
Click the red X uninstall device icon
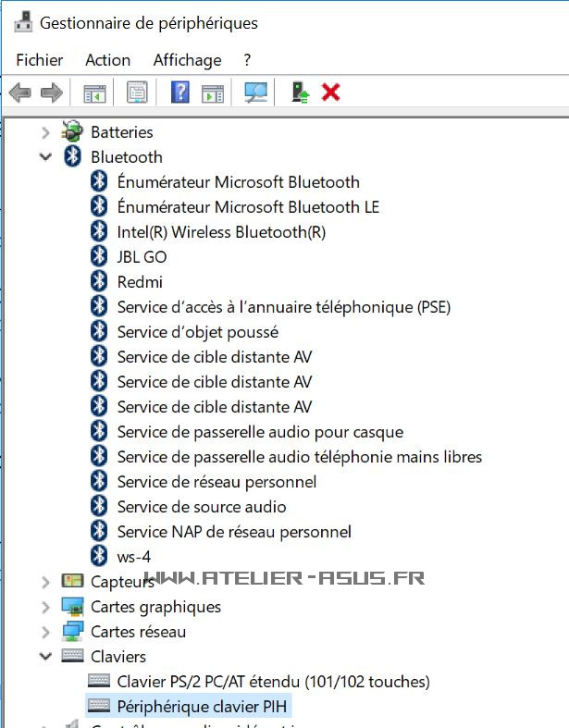click(x=330, y=93)
